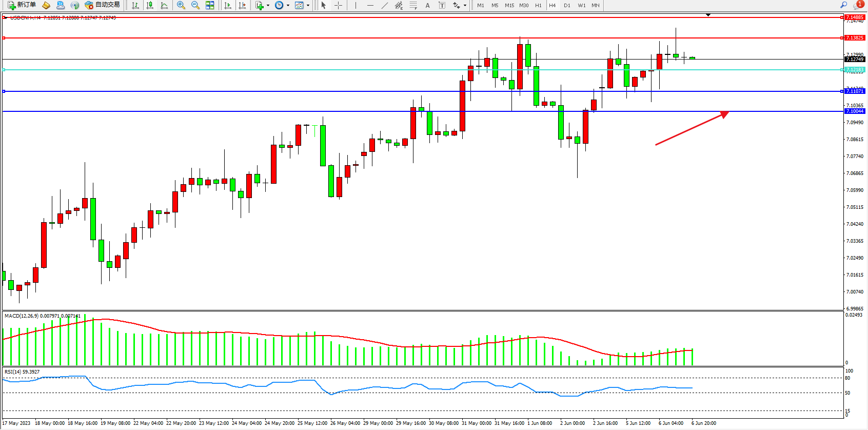Expand the periodicity clock dropdown
Screen dimensions: 868x430
click(288, 5)
